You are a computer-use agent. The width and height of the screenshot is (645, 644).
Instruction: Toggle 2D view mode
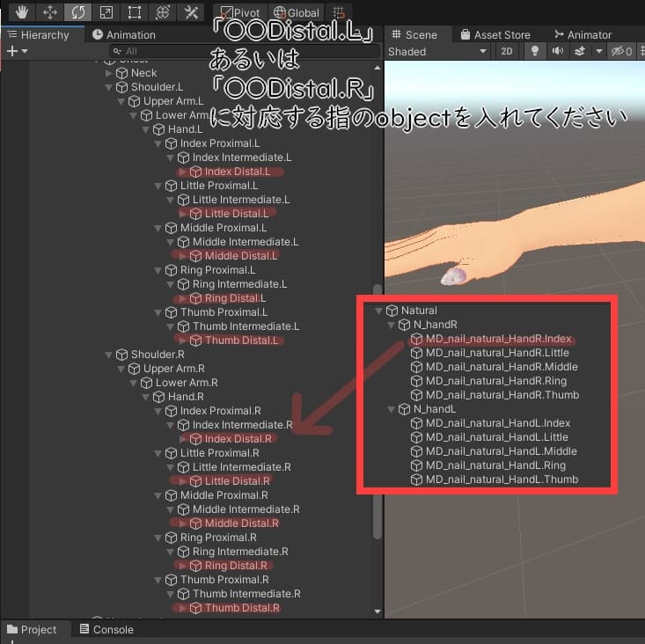507,51
